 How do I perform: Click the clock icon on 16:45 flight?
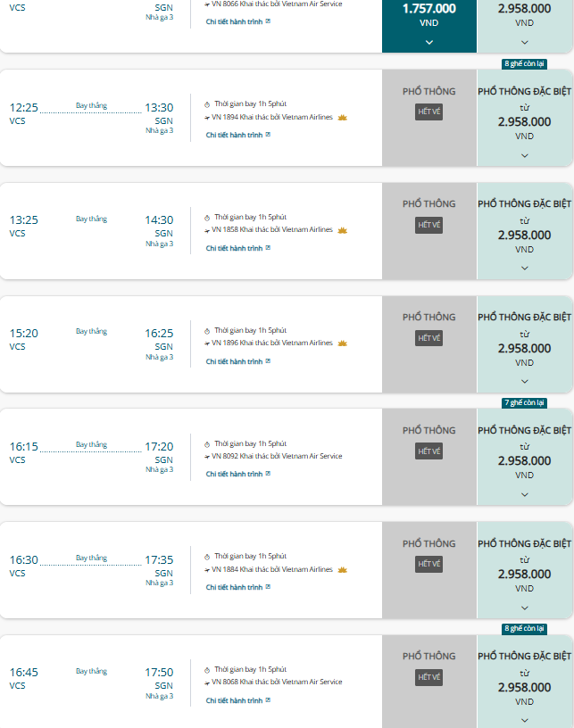[x=207, y=669]
